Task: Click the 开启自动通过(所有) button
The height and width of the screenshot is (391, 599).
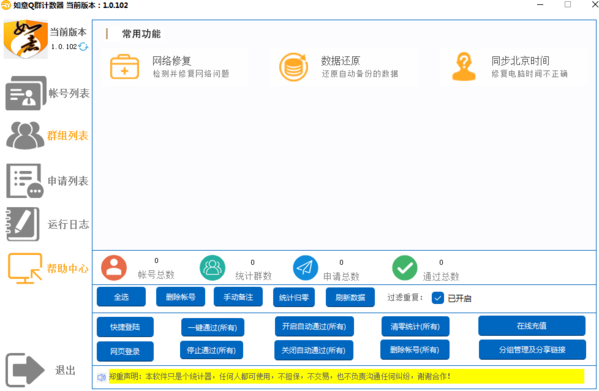Action: [x=314, y=326]
